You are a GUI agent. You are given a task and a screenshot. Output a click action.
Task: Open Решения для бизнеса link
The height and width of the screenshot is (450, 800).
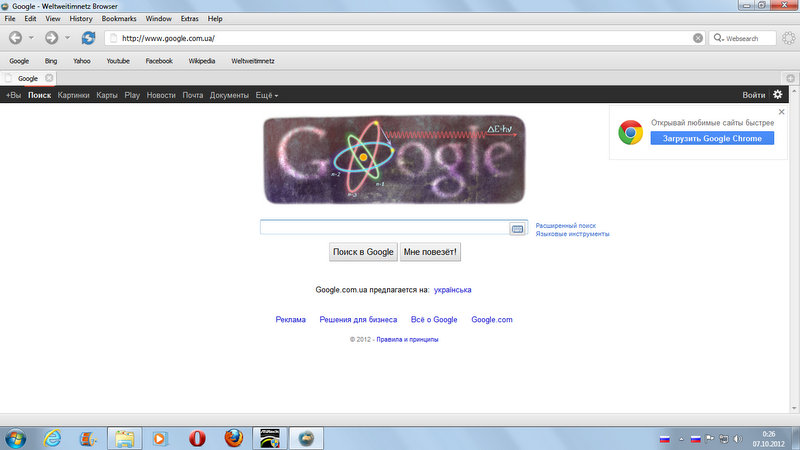358,319
